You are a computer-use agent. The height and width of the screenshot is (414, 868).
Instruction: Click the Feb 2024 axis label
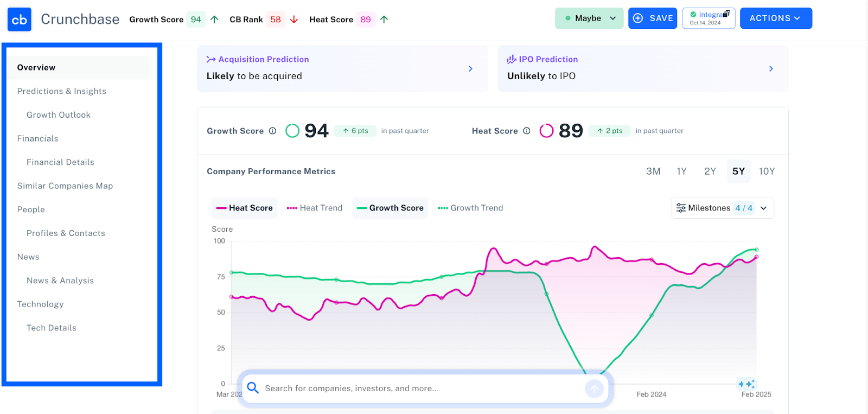(652, 394)
